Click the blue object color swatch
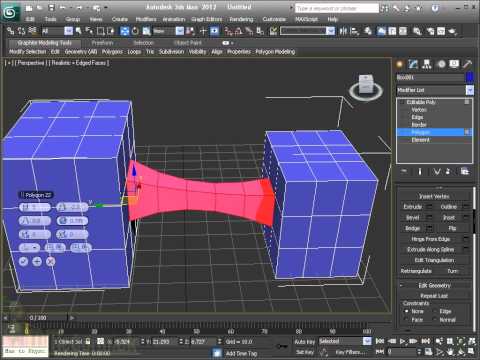Viewport: 480px width, 360px height. pos(469,77)
